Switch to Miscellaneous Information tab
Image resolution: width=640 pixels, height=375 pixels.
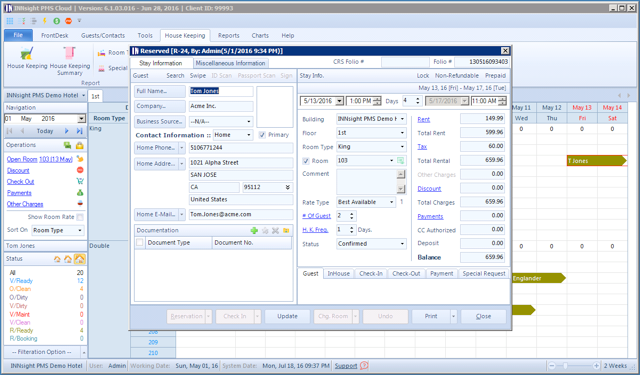[230, 63]
